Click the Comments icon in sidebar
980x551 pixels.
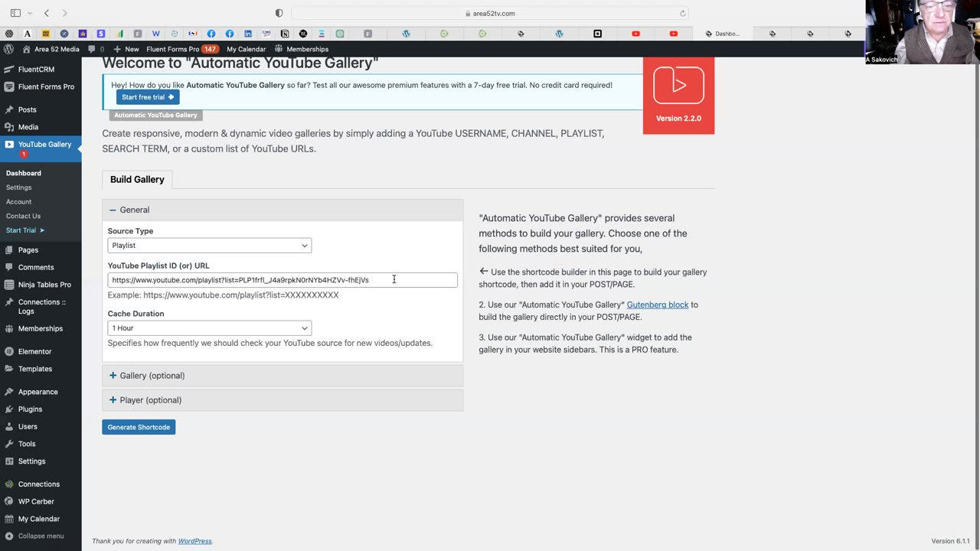(9, 267)
